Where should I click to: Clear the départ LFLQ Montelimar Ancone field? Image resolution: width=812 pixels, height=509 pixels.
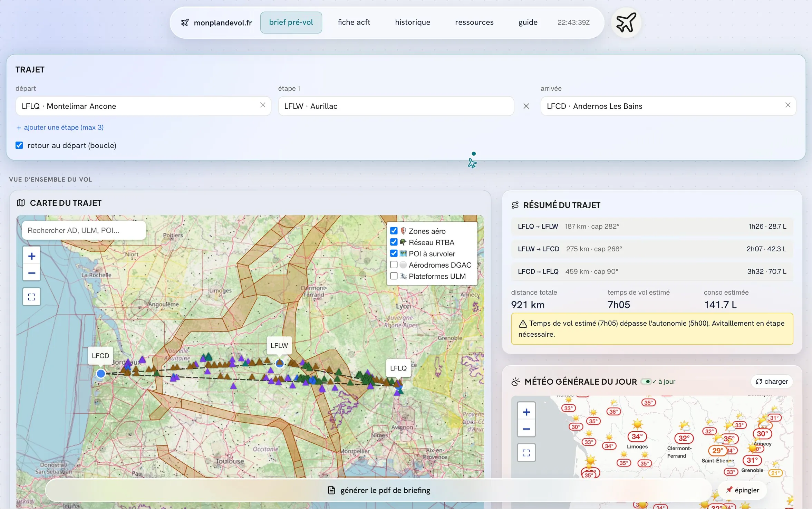tap(263, 105)
